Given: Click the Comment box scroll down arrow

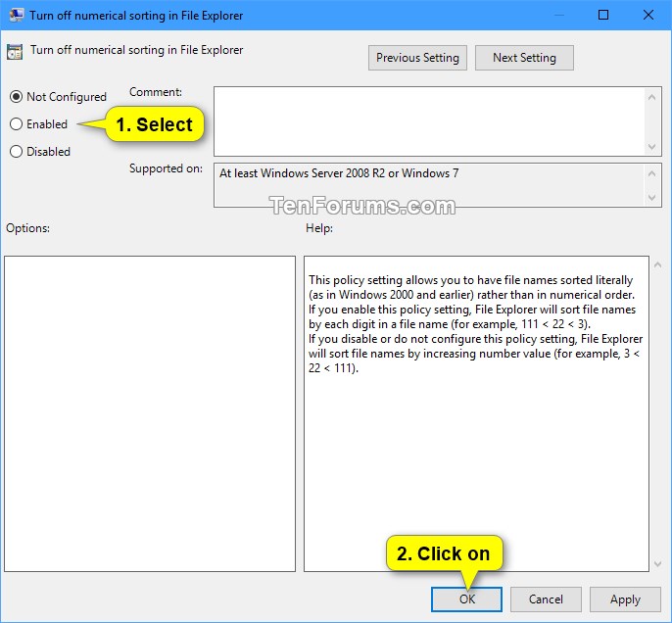Looking at the screenshot, I should 651,147.
